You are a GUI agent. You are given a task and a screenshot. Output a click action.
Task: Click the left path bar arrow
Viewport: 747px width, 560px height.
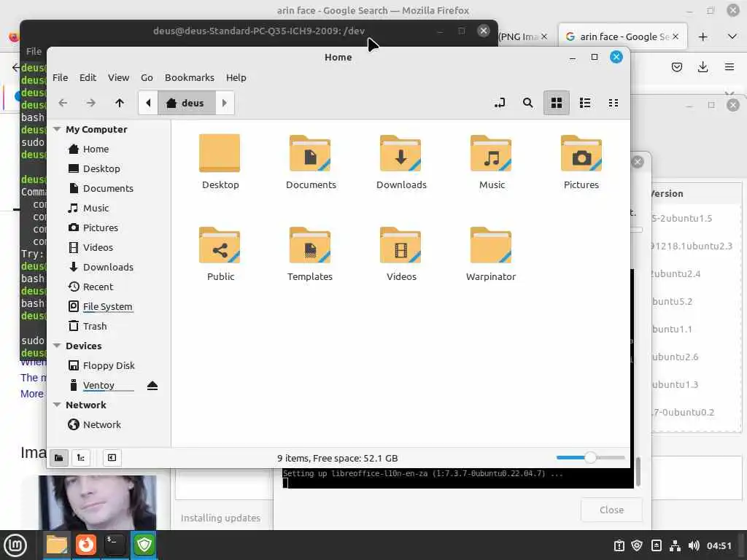148,103
